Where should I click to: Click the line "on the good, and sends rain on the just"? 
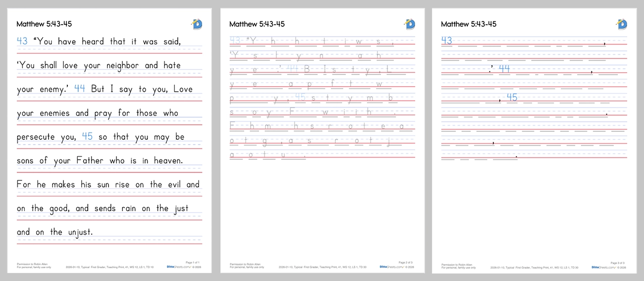[103, 209]
